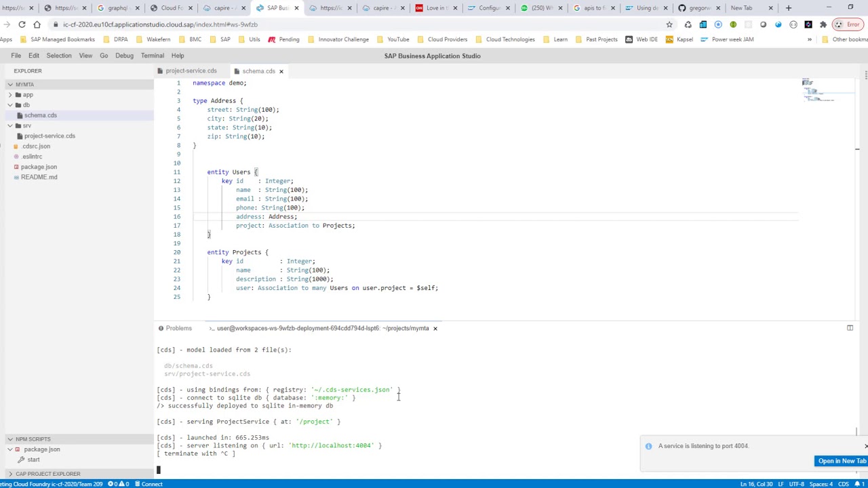Change indentation Spaces: 4
The height and width of the screenshot is (488, 868).
tap(821, 484)
